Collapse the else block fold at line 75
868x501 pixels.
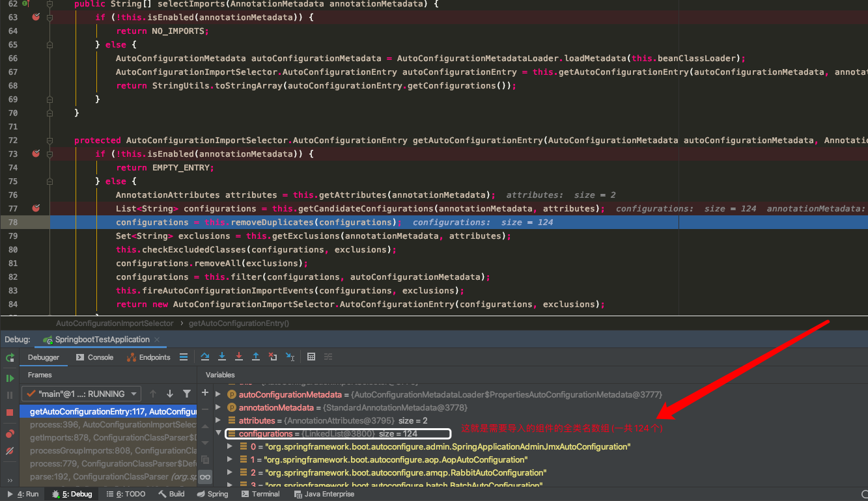[x=49, y=181]
